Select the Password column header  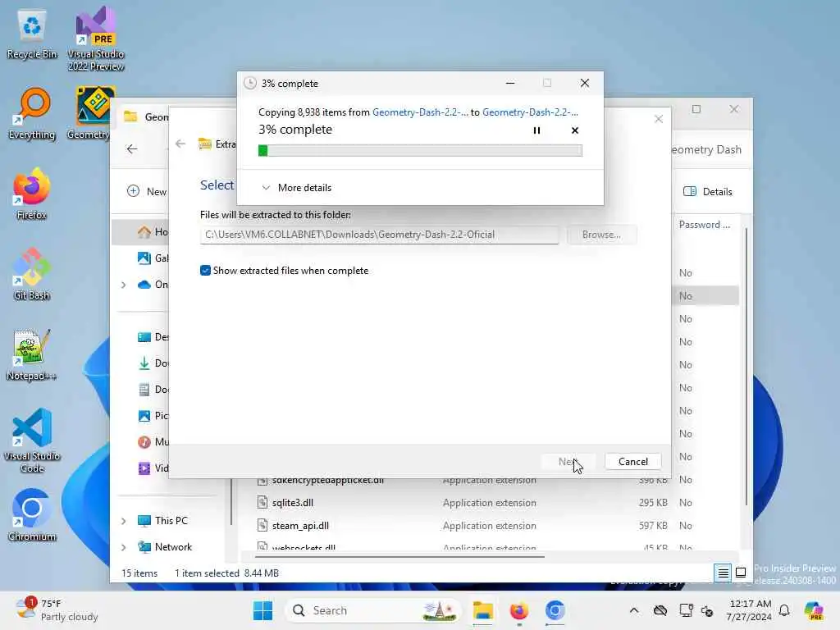pyautogui.click(x=705, y=225)
